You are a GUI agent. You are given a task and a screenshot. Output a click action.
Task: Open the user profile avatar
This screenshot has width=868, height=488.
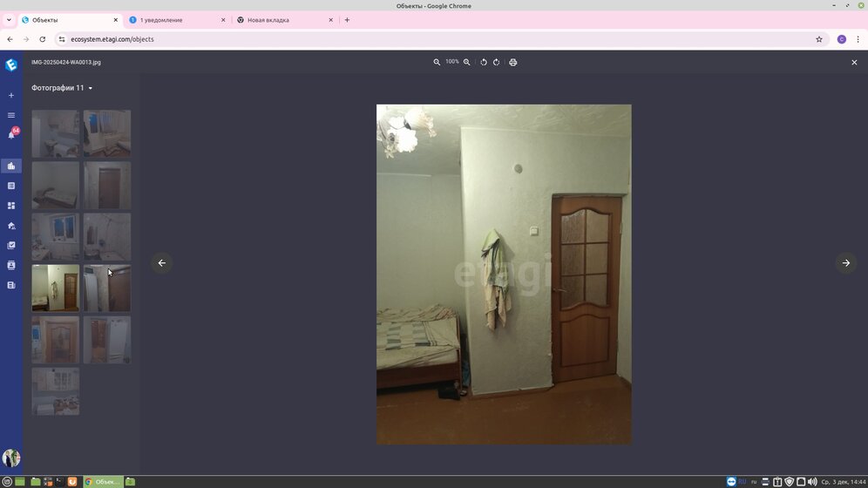(x=11, y=458)
